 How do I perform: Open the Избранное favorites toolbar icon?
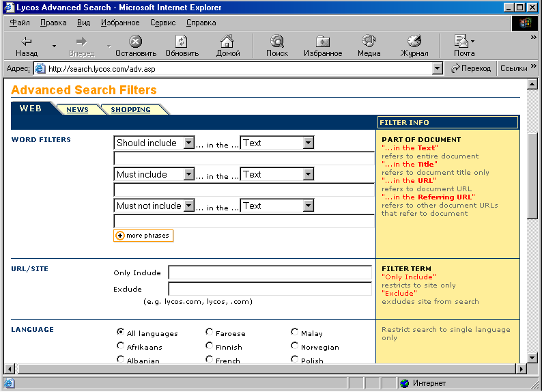pyautogui.click(x=323, y=42)
